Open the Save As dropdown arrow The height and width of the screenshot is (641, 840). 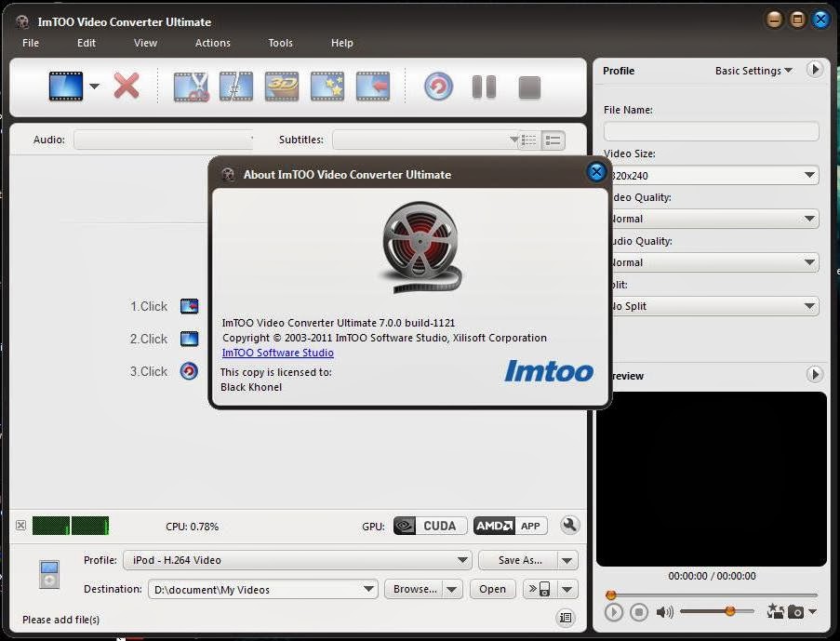(x=567, y=561)
